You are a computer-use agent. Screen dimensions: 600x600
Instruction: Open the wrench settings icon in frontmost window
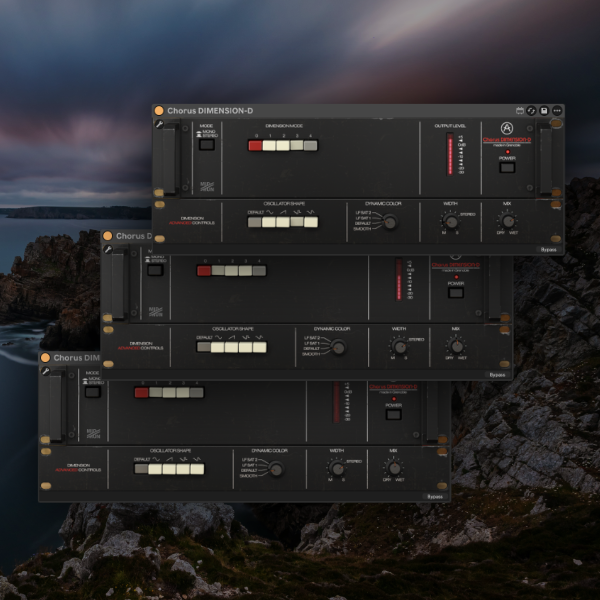pyautogui.click(x=159, y=124)
